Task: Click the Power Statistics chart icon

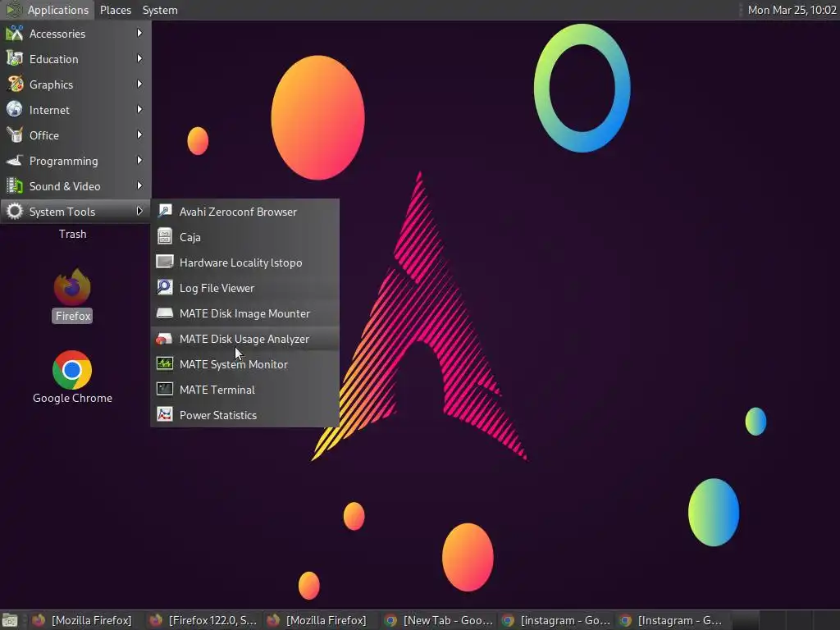Action: pyautogui.click(x=164, y=414)
